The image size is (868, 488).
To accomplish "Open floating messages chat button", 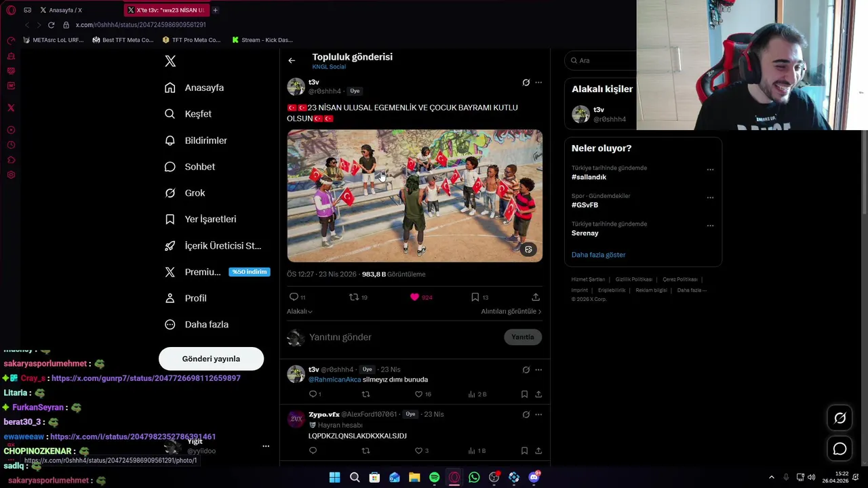I will tap(840, 449).
